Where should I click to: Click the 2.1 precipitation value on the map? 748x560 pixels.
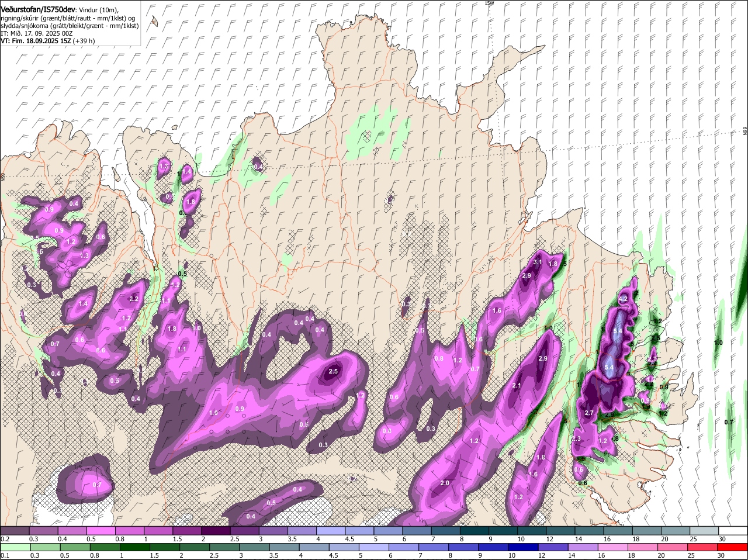[517, 386]
